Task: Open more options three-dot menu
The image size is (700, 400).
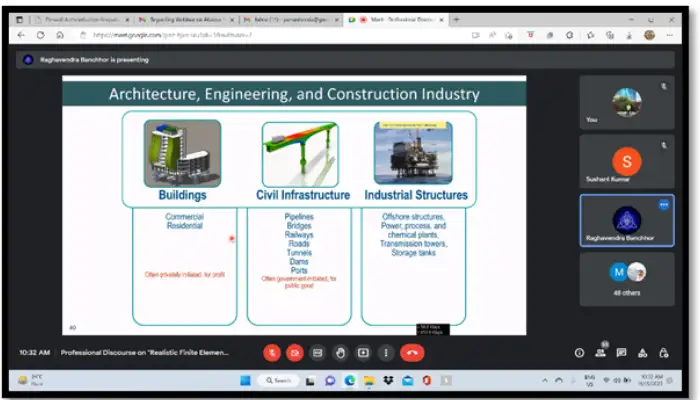Action: pyautogui.click(x=385, y=352)
